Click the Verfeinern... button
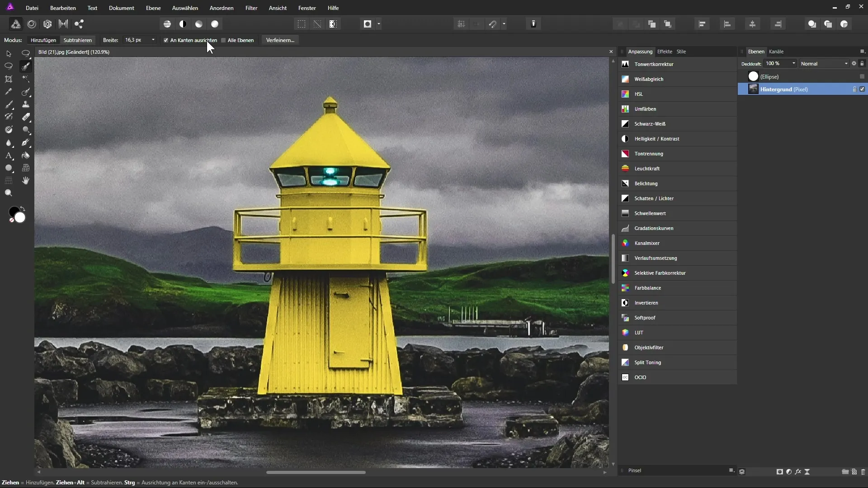Image resolution: width=868 pixels, height=488 pixels. point(280,40)
